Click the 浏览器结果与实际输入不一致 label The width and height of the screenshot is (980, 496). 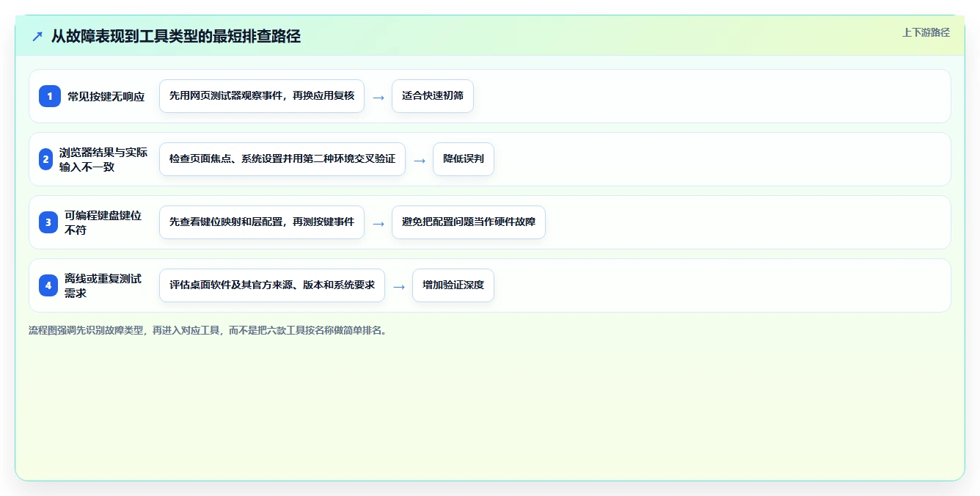(103, 159)
